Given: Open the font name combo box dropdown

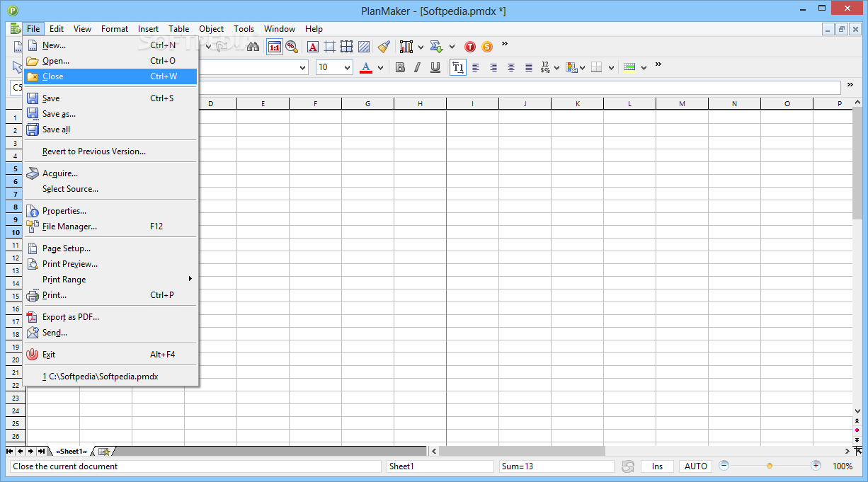Looking at the screenshot, I should (x=303, y=67).
